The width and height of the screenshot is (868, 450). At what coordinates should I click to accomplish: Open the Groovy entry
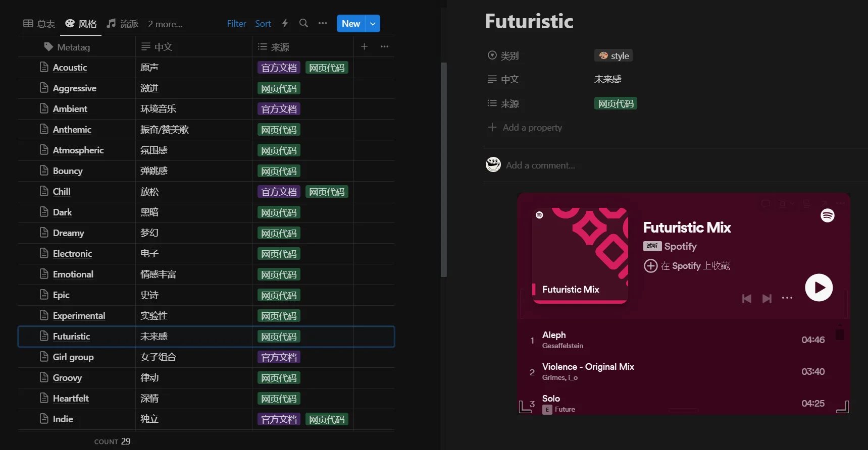point(67,378)
